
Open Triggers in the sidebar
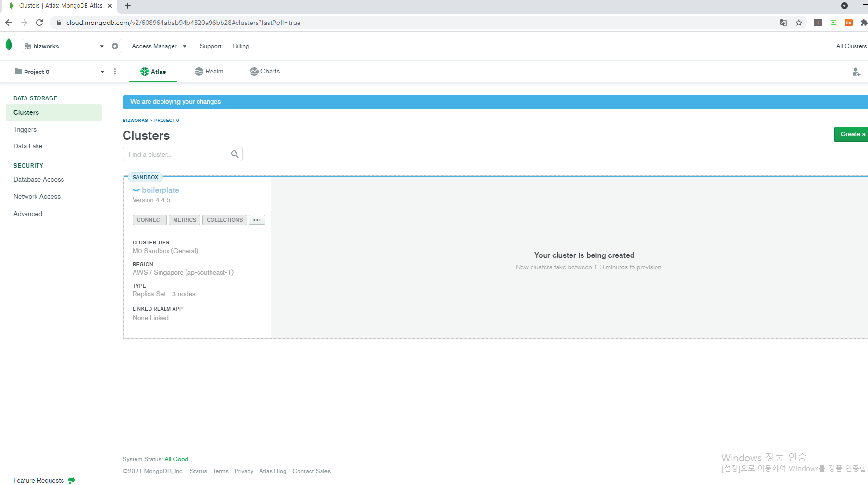(x=25, y=130)
